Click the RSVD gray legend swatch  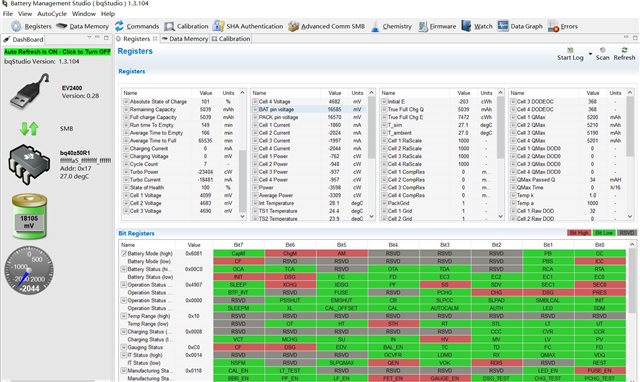pos(627,233)
